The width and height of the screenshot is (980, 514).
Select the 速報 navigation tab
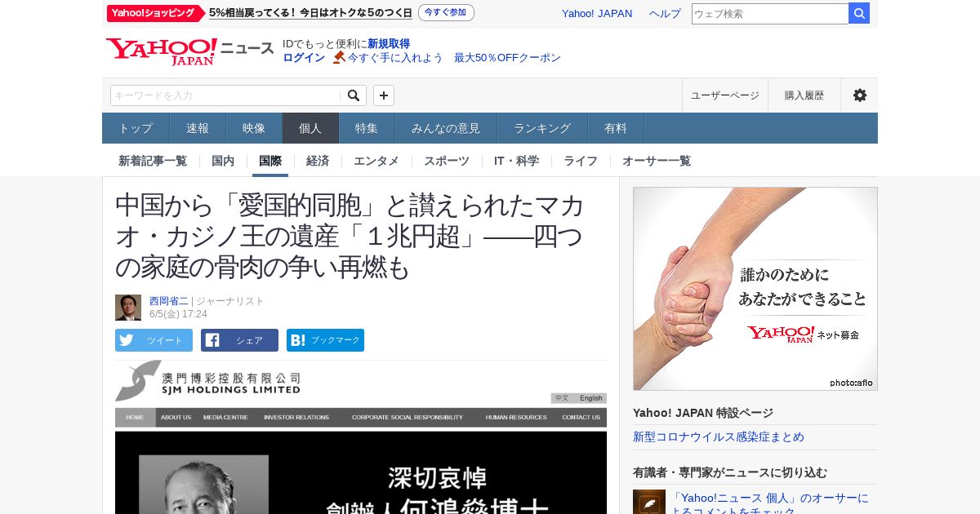pyautogui.click(x=198, y=128)
